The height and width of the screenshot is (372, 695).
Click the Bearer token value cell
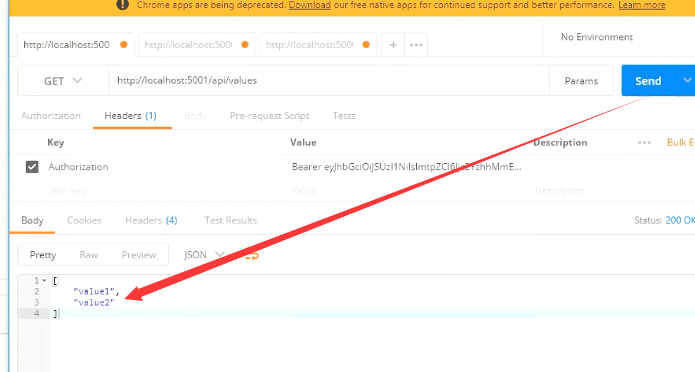click(x=406, y=167)
